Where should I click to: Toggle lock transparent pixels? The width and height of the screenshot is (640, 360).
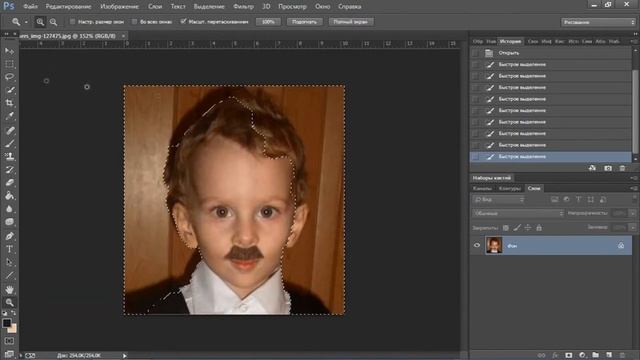506,228
